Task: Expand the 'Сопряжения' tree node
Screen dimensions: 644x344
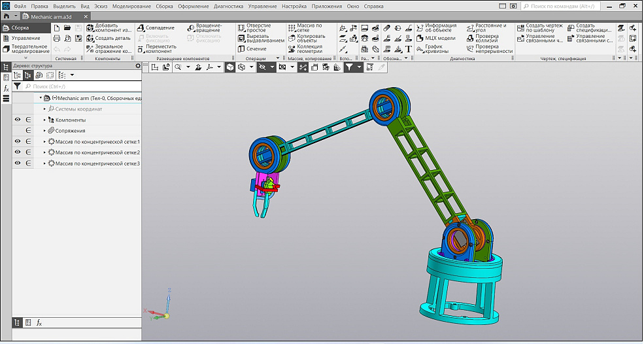Action: point(44,131)
